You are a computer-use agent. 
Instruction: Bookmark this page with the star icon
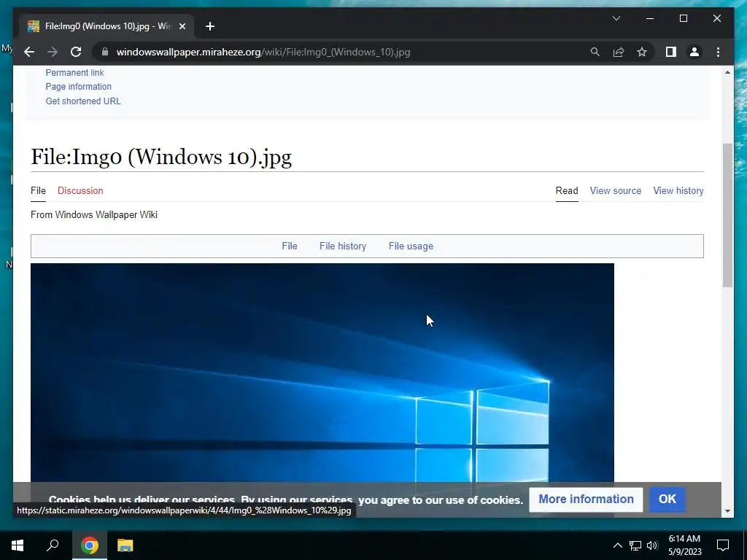point(642,52)
